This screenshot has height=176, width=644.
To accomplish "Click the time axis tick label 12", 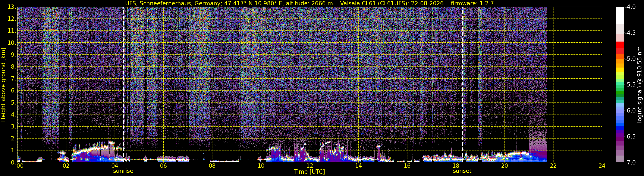I will coord(310,166).
